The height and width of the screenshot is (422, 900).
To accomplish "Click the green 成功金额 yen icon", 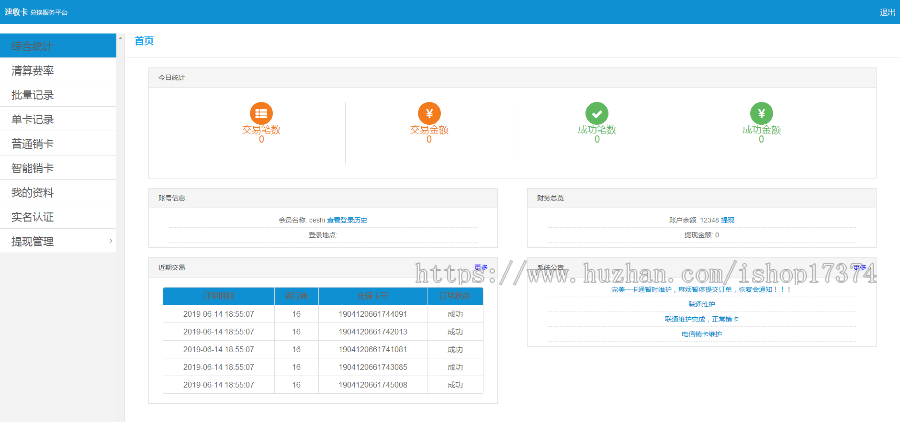I will point(761,113).
